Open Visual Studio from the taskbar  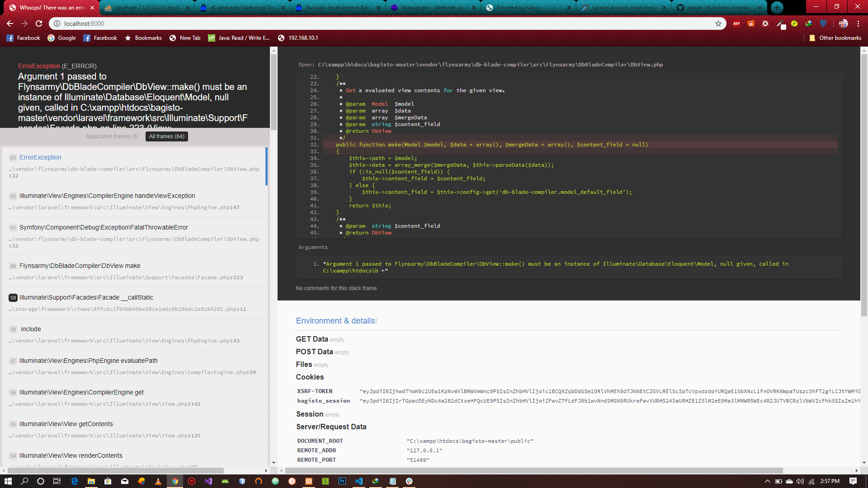pyautogui.click(x=208, y=481)
